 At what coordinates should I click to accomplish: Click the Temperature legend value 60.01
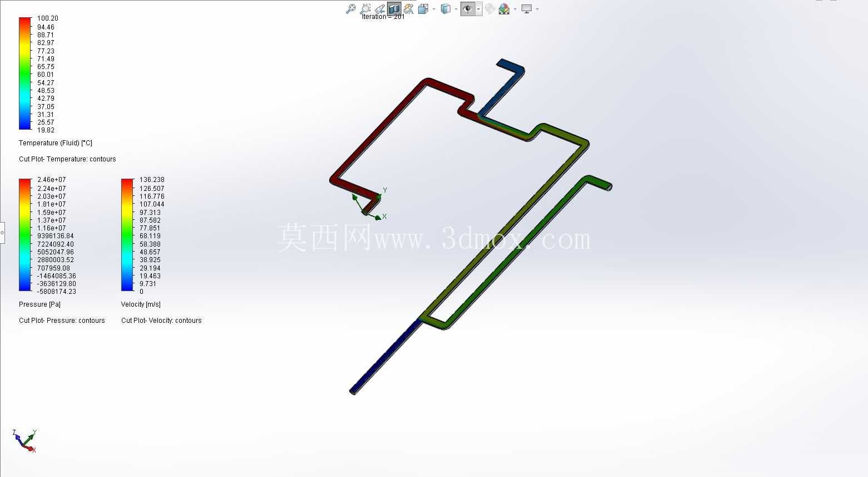click(46, 75)
